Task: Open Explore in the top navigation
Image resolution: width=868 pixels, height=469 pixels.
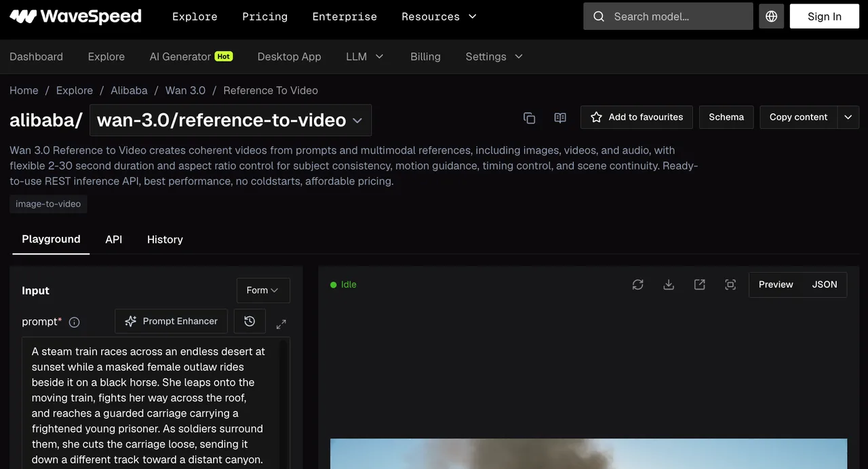Action: pos(195,16)
